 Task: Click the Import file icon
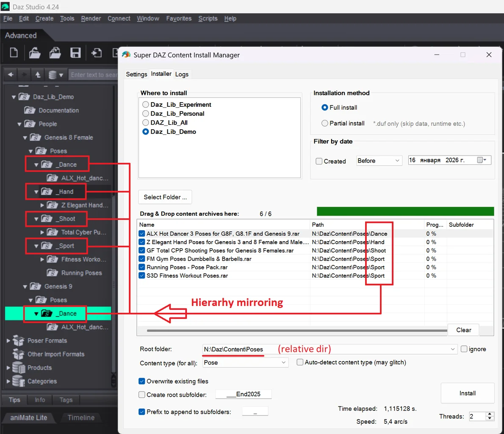[x=97, y=53]
